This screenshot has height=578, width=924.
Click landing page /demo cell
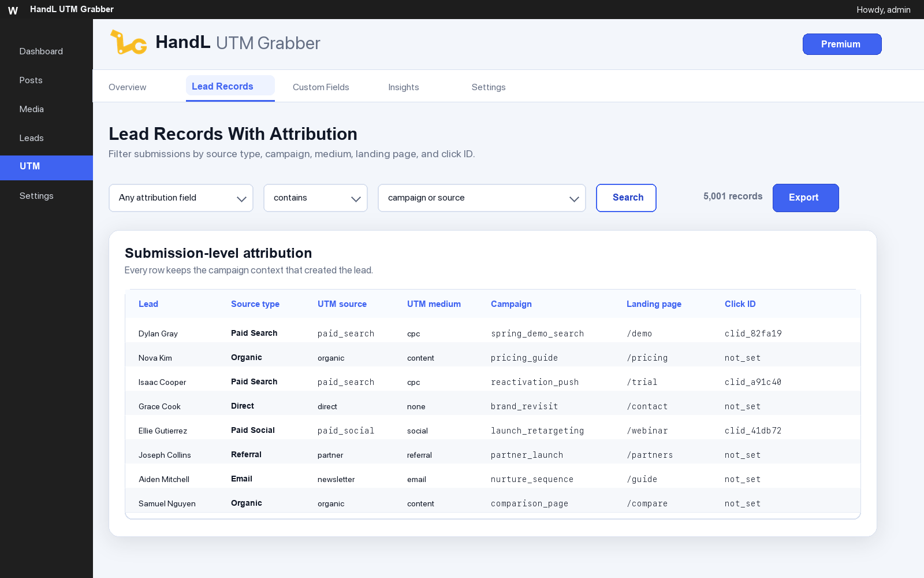639,334
